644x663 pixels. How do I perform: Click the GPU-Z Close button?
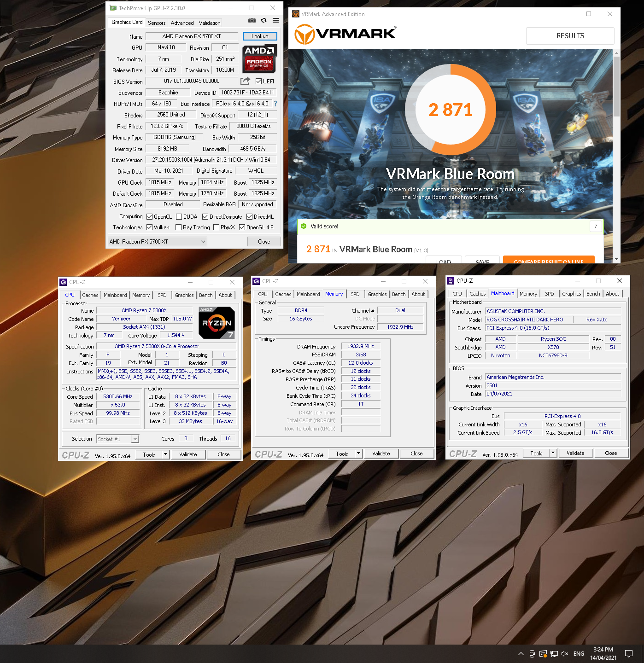coord(264,242)
